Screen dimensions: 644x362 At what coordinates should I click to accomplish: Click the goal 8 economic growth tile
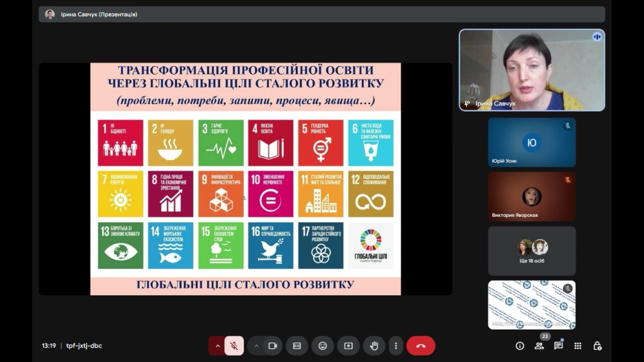point(171,194)
